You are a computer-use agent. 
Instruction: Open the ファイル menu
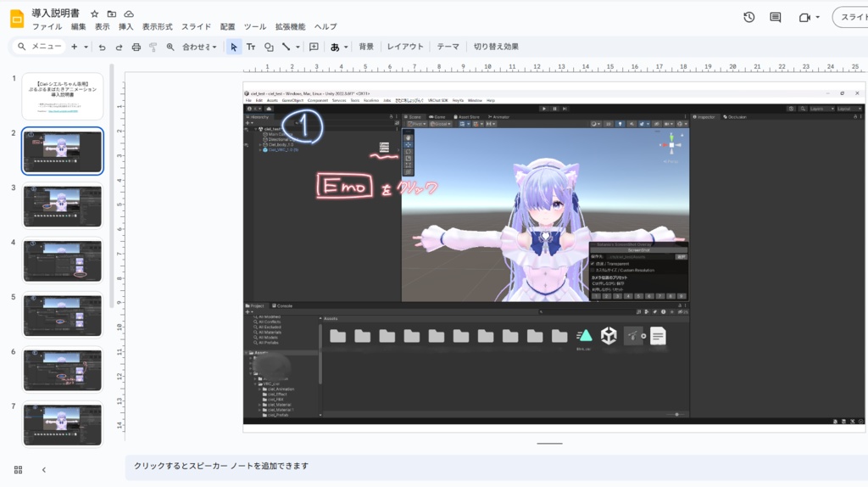click(x=47, y=26)
